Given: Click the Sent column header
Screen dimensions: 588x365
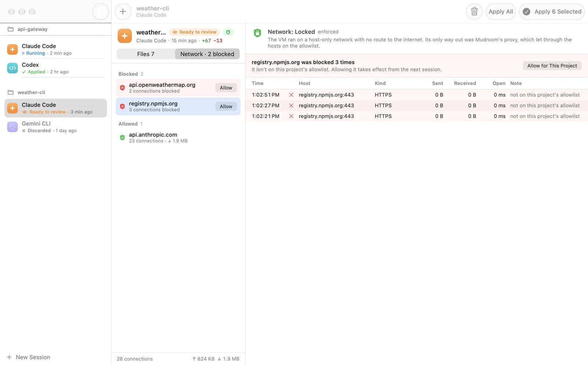Looking at the screenshot, I should (437, 83).
